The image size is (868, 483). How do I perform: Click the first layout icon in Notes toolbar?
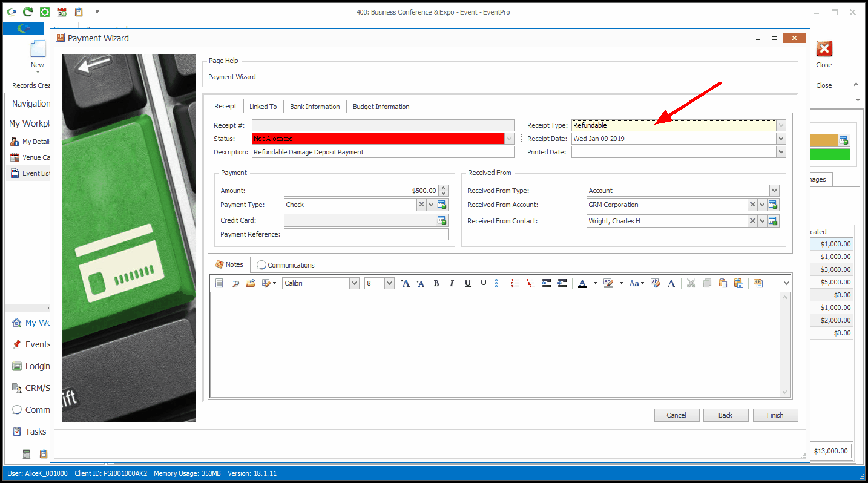[219, 283]
